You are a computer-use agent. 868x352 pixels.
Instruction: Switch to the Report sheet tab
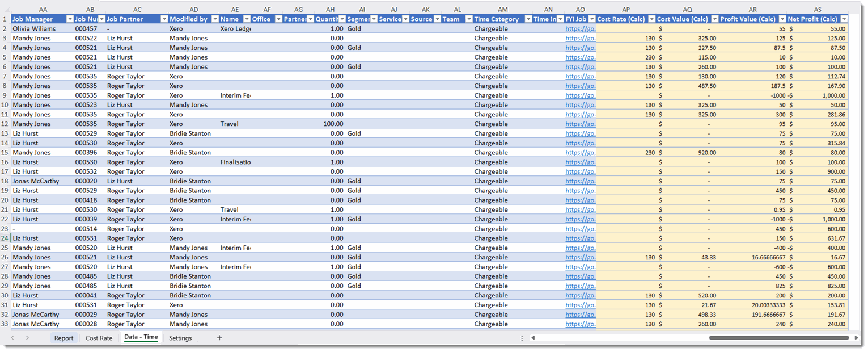pos(63,338)
